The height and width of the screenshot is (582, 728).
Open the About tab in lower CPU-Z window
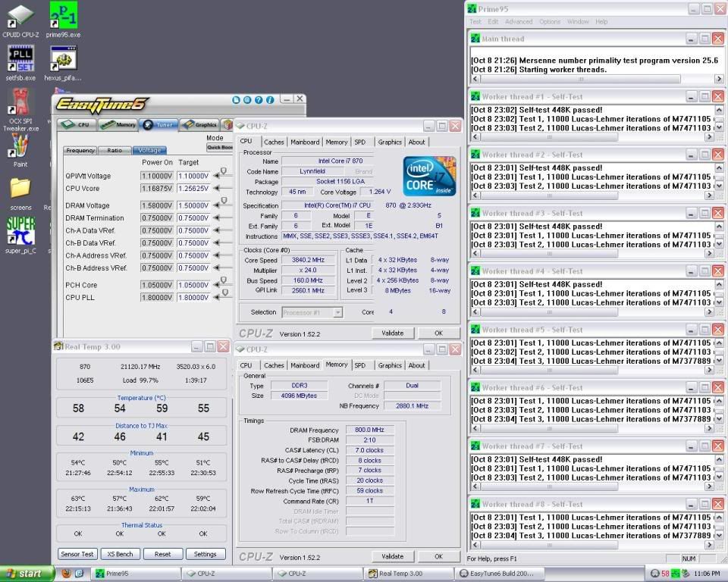[x=416, y=365]
